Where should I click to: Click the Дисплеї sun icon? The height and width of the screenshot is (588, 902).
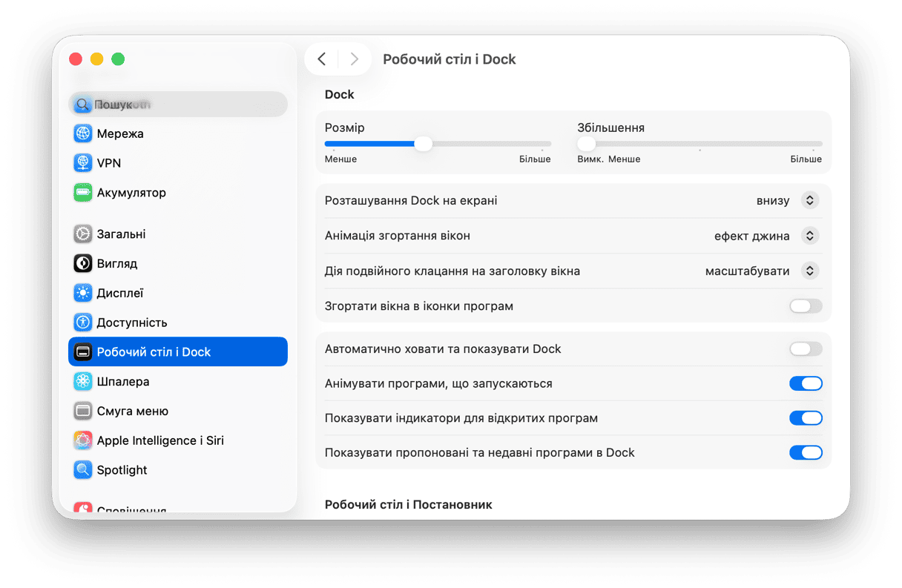pos(82,293)
